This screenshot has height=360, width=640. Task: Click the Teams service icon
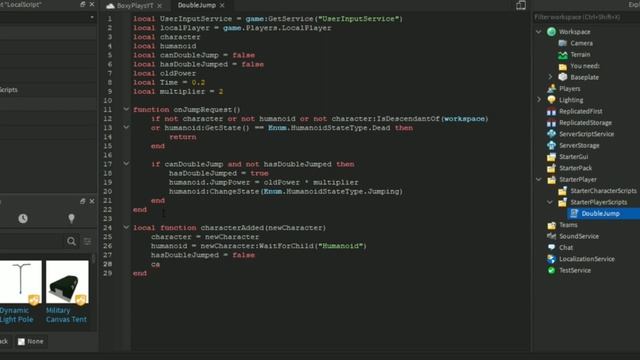[551, 225]
